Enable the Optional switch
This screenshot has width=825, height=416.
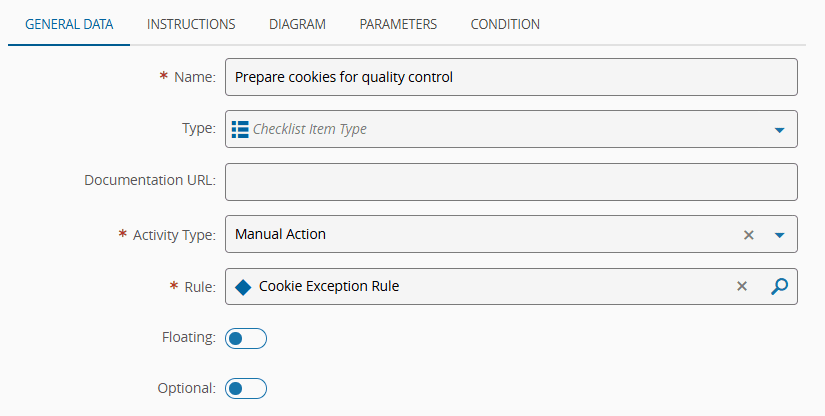(x=246, y=388)
